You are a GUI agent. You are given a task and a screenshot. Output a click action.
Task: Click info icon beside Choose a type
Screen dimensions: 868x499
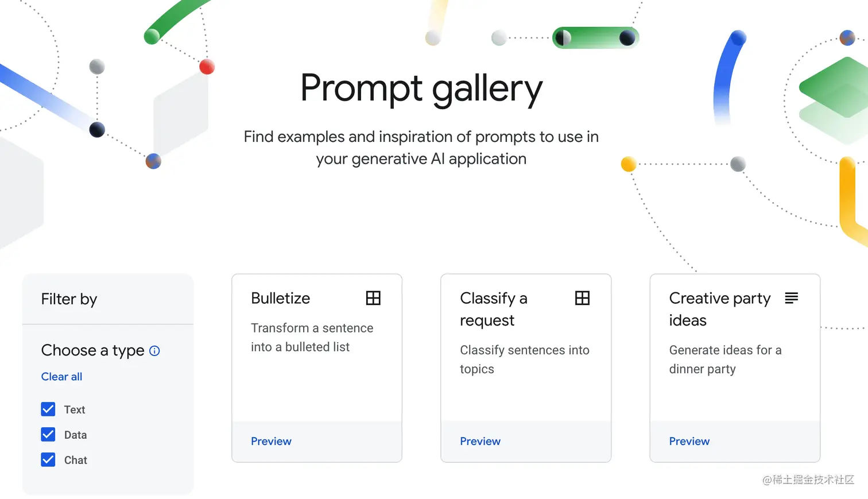pyautogui.click(x=154, y=351)
